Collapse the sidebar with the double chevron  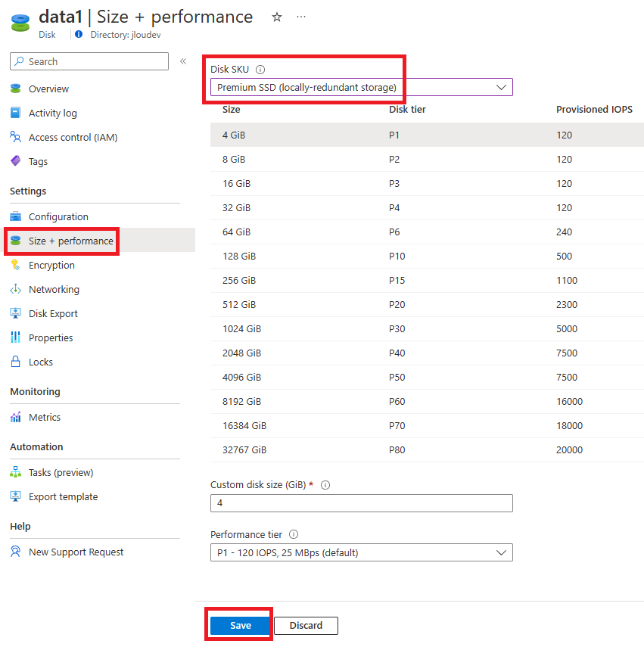tap(183, 61)
